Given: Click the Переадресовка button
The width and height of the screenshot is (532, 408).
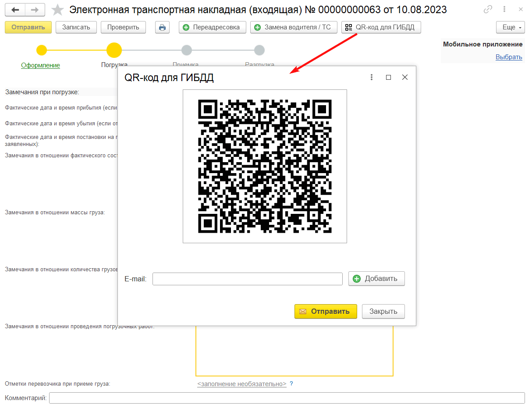Looking at the screenshot, I should (x=213, y=27).
